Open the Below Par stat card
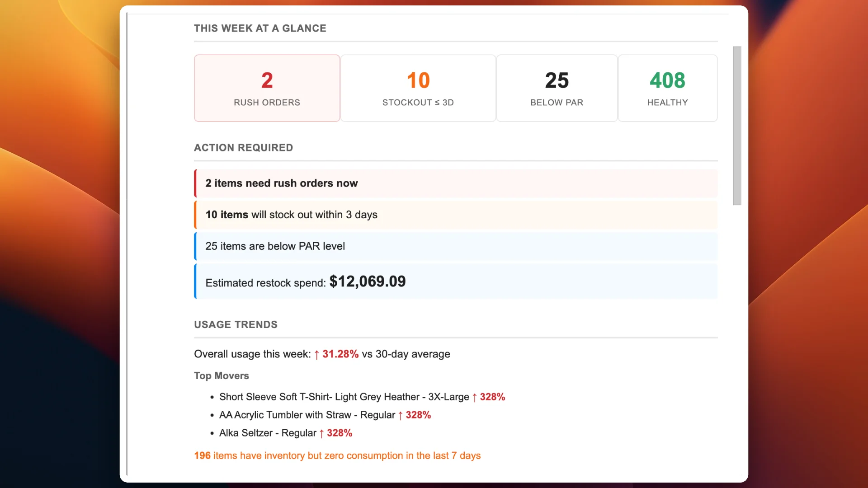The width and height of the screenshot is (868, 488). tap(557, 88)
